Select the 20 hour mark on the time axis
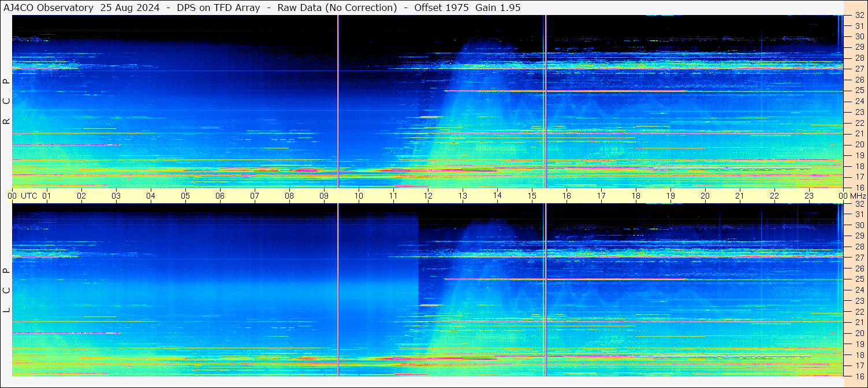 point(705,196)
